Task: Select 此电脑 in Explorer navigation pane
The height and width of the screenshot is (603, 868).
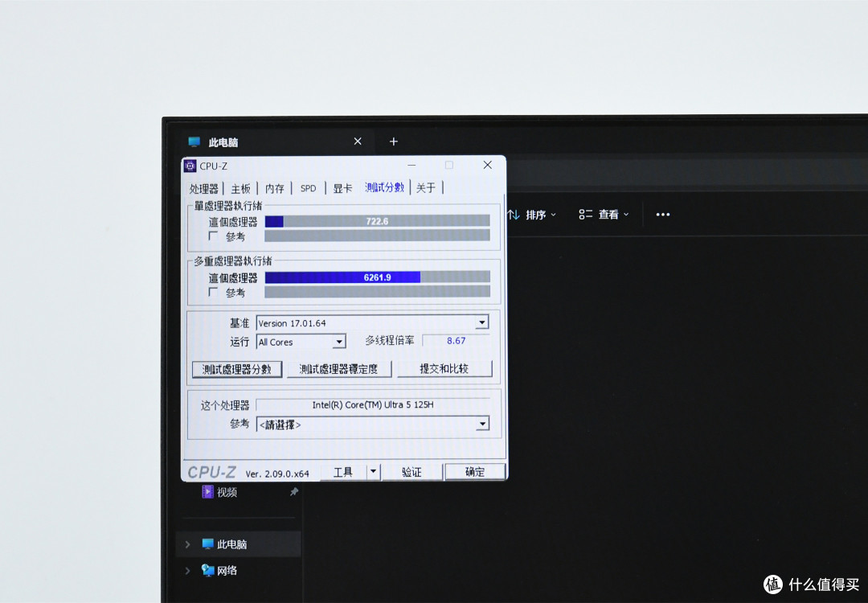Action: tap(240, 544)
